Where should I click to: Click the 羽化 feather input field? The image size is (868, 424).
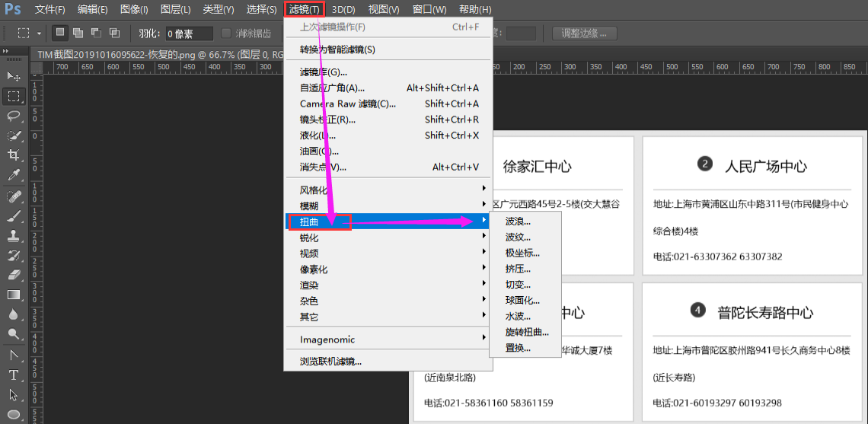pos(188,33)
